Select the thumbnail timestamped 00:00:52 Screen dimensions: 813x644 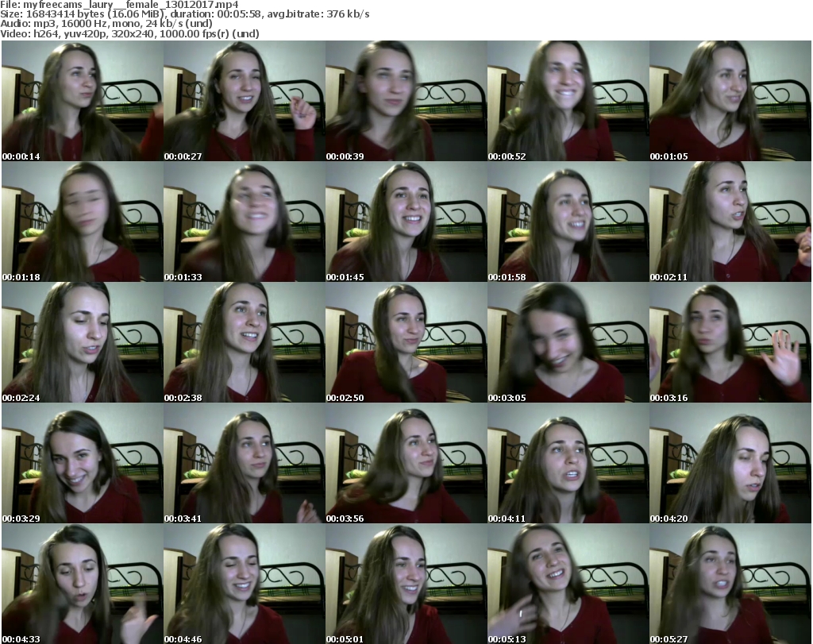pyautogui.click(x=568, y=101)
